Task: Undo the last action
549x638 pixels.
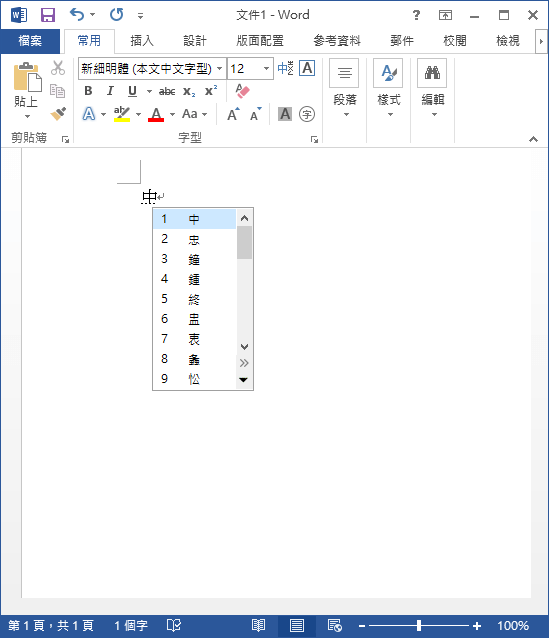Action: click(x=77, y=15)
